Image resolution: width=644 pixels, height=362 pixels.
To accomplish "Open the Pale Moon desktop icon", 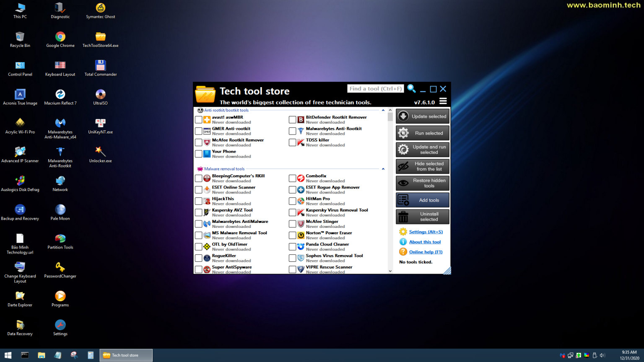I will [x=60, y=213].
